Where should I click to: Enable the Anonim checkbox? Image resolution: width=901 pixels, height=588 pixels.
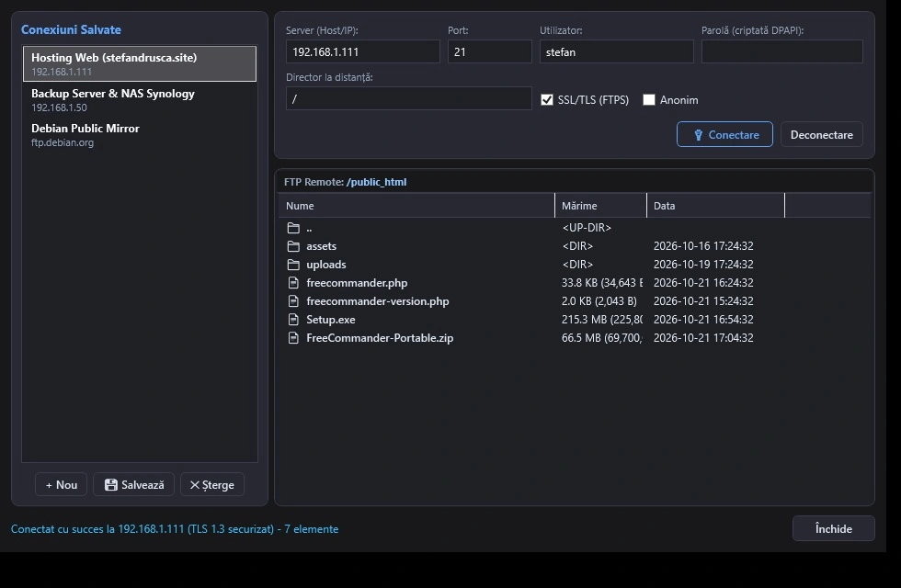[x=649, y=100]
